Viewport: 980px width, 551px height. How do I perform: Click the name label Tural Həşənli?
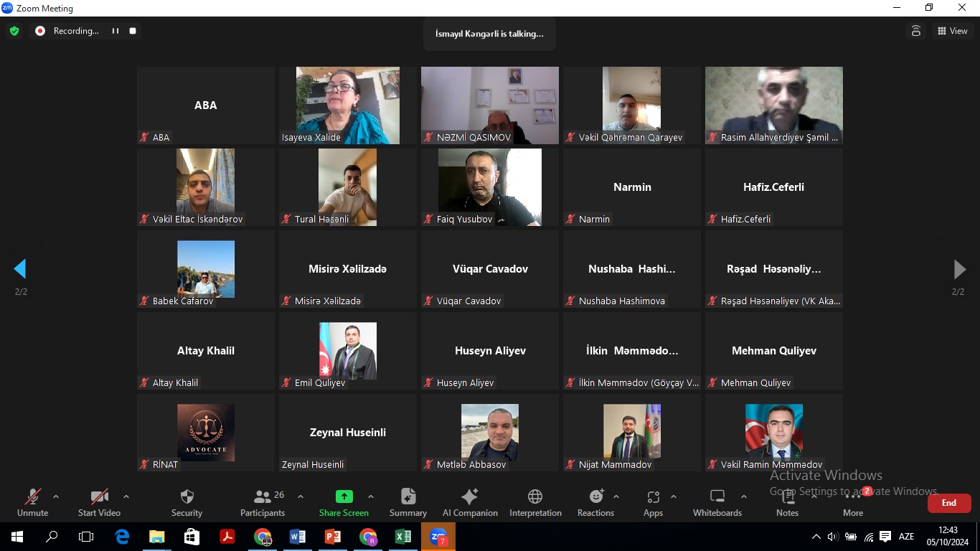point(321,220)
